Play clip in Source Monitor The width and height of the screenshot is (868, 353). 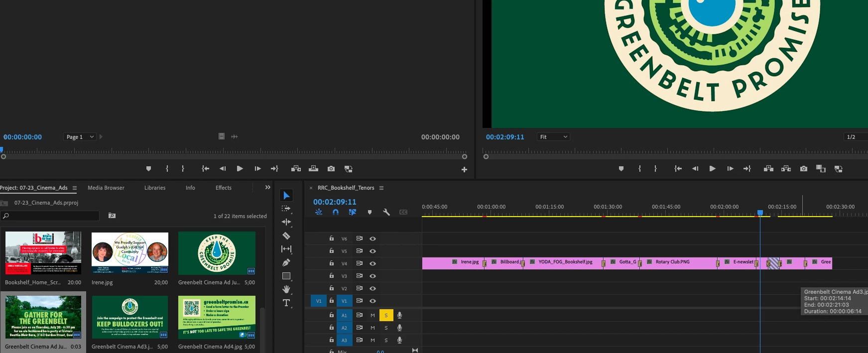(x=240, y=169)
